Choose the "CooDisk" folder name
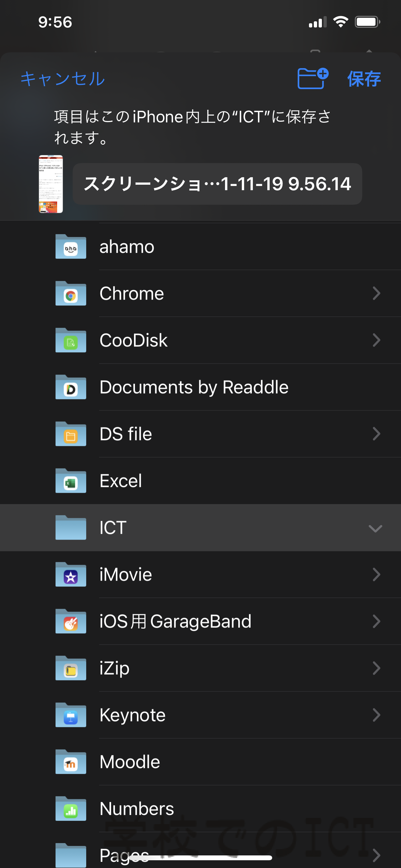The width and height of the screenshot is (401, 868). (x=133, y=340)
